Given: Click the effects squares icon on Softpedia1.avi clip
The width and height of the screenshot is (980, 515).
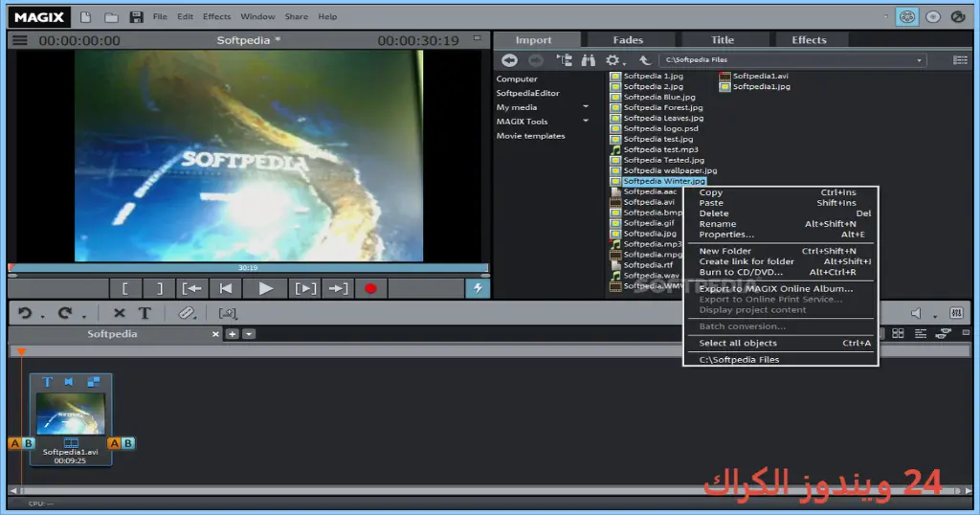Looking at the screenshot, I should (x=93, y=382).
